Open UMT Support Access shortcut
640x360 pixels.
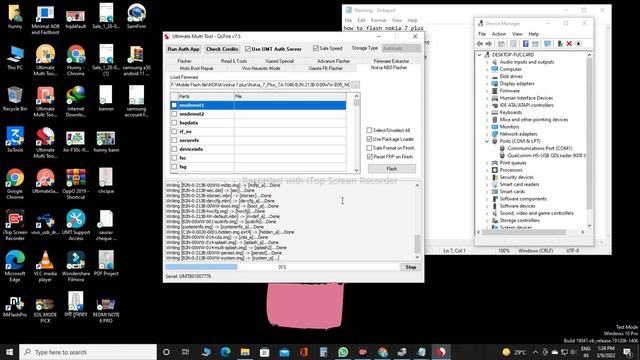click(76, 225)
